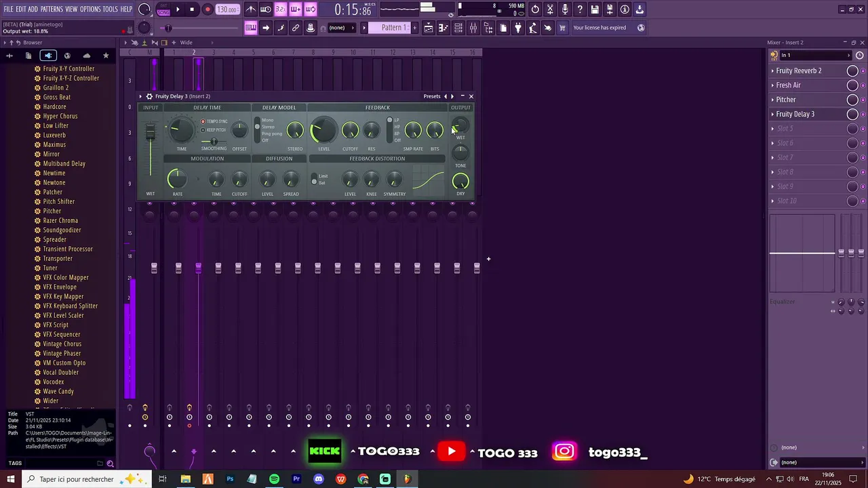
Task: Open the In 1 mixer input dropdown
Action: click(816, 56)
